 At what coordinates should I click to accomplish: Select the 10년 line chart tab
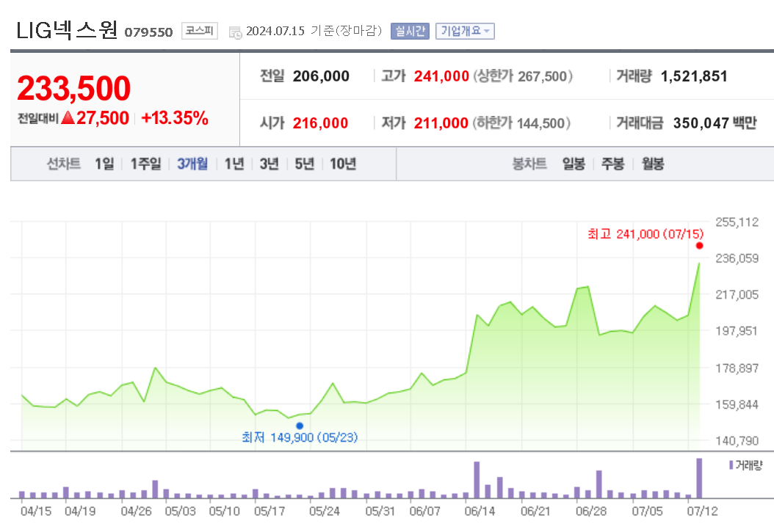(343, 164)
